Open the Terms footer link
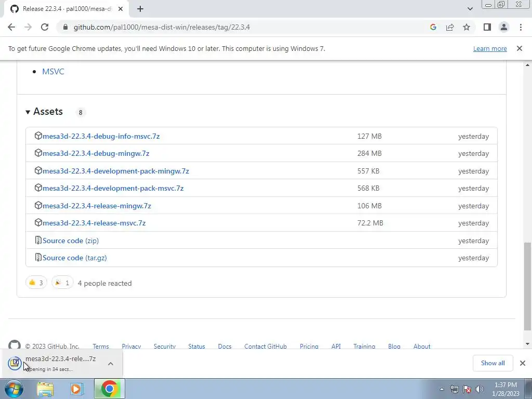Screen dimensions: 532x399 [101, 347]
